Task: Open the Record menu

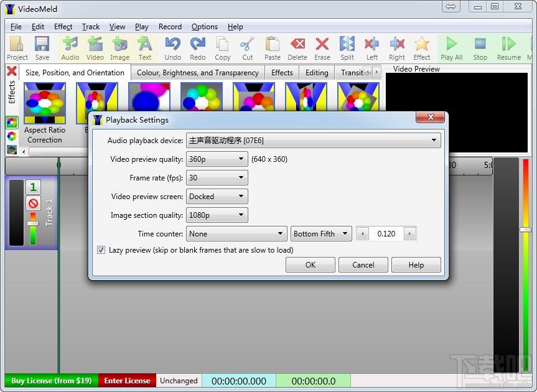Action: pyautogui.click(x=170, y=27)
